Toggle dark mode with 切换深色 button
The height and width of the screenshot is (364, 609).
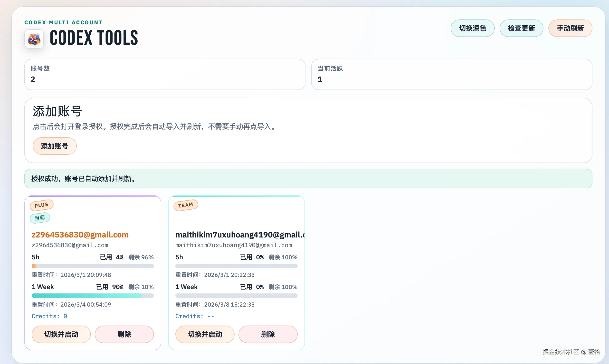pyautogui.click(x=472, y=28)
